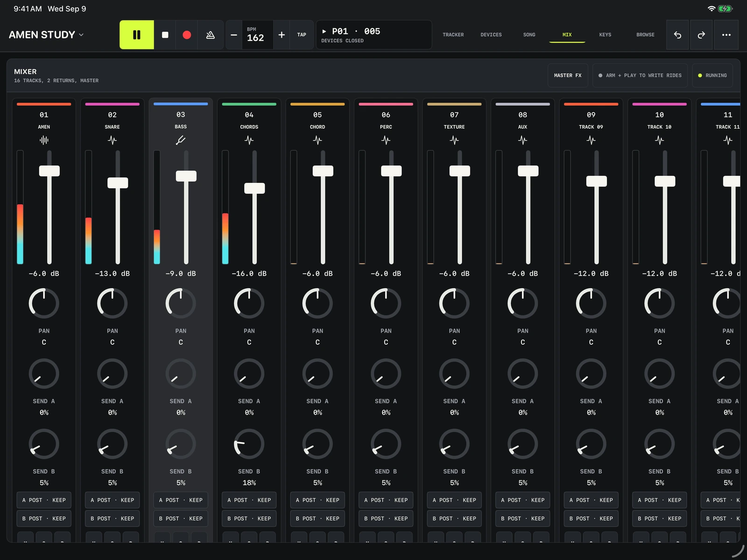Open the MASTER FX panel
This screenshot has width=747, height=560.
click(568, 75)
